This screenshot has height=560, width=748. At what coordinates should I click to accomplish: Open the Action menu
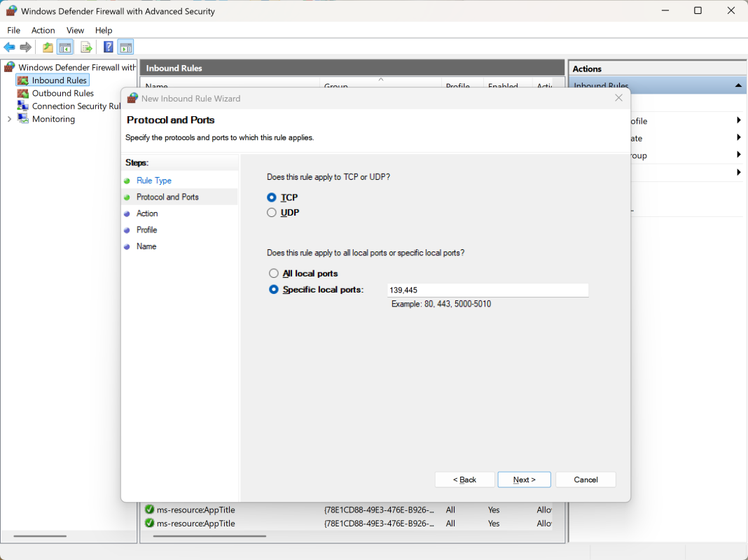pyautogui.click(x=43, y=30)
